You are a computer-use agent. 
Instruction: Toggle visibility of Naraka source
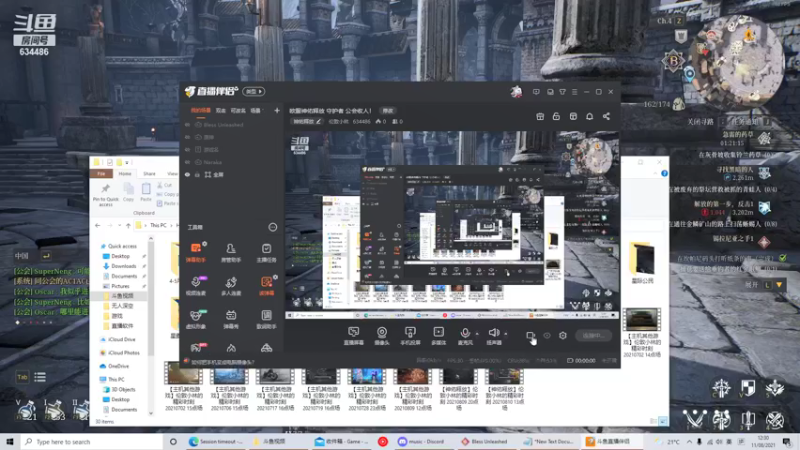[187, 162]
